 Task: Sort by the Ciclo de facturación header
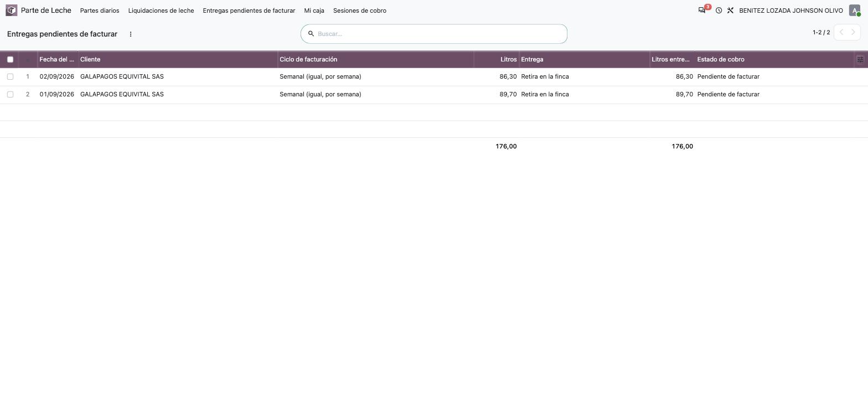(375, 59)
